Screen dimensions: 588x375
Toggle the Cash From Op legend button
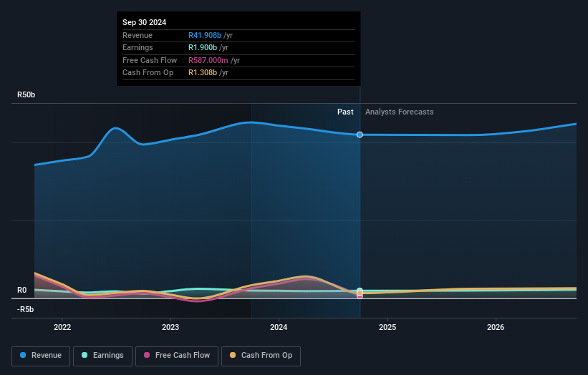click(x=261, y=356)
